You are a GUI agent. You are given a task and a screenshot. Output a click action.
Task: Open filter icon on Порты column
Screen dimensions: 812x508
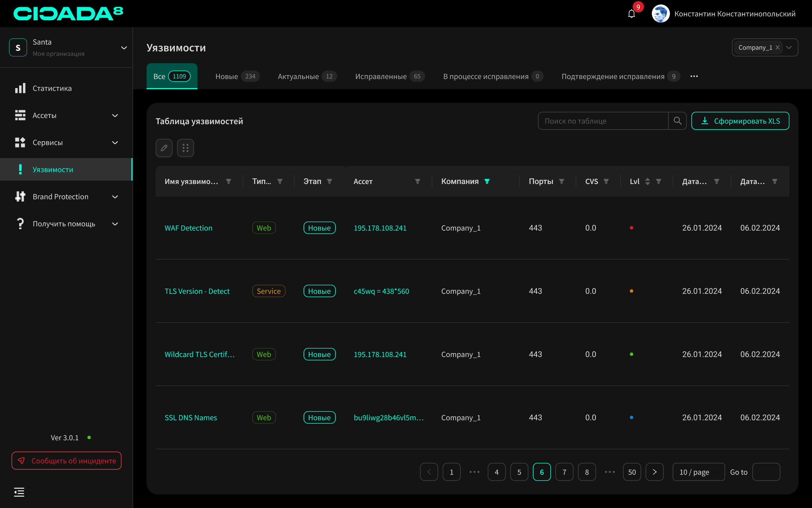coord(562,181)
